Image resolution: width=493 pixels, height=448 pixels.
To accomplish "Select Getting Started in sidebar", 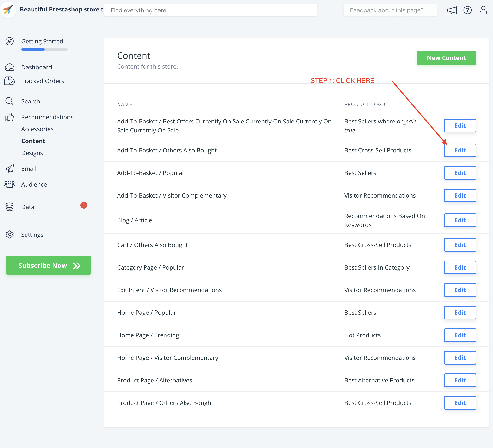I will 42,41.
